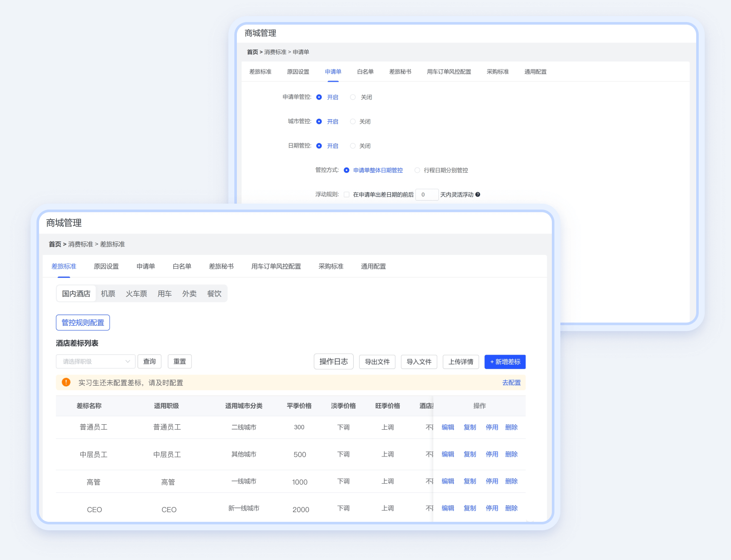Delete the CEO travel standard
731x560 pixels.
[x=511, y=508]
